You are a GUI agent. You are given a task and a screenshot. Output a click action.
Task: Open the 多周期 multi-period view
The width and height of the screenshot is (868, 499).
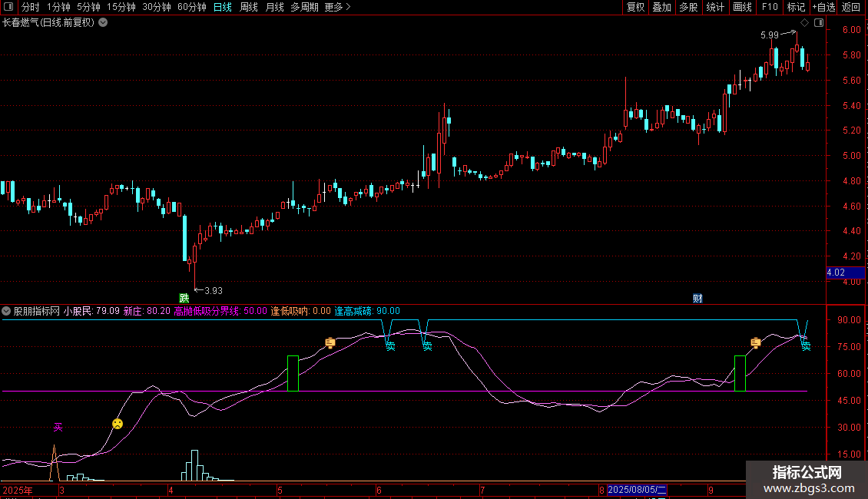(304, 7)
